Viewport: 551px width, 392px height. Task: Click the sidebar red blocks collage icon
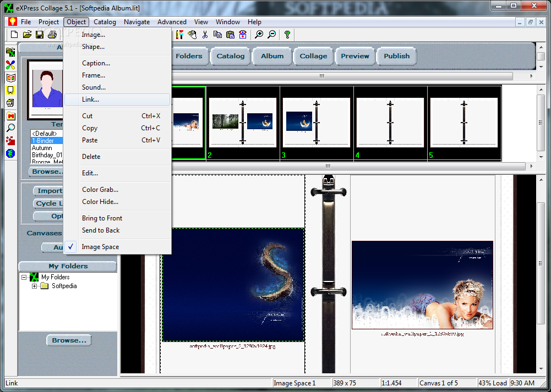click(11, 141)
